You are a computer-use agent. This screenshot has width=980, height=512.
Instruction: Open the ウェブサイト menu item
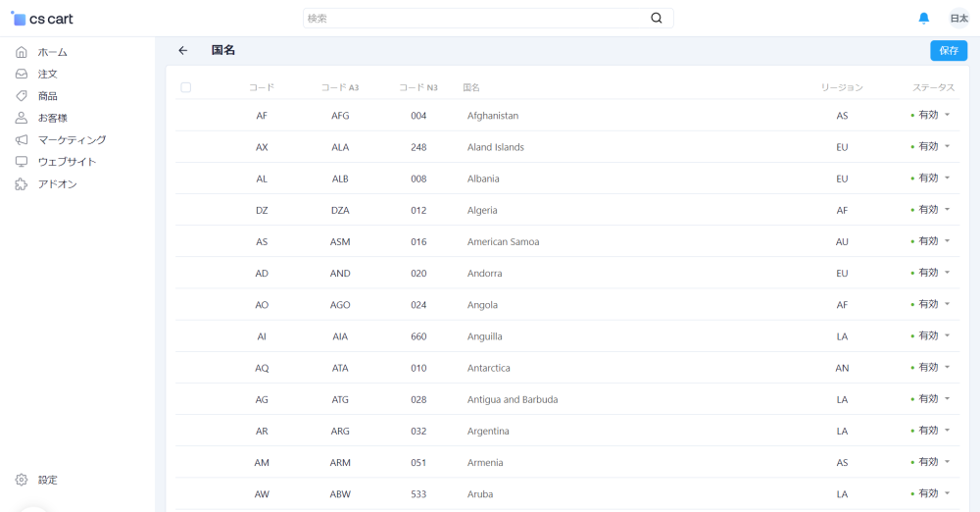tap(67, 162)
